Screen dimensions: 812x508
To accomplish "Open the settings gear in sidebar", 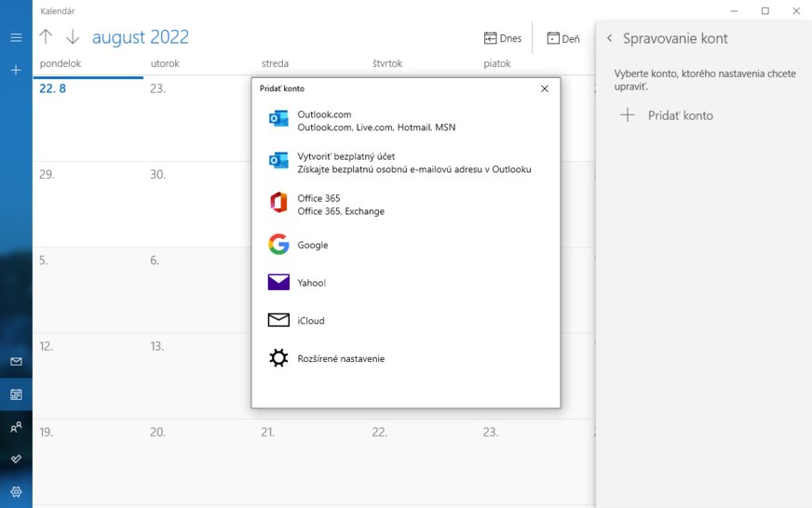I will click(16, 491).
